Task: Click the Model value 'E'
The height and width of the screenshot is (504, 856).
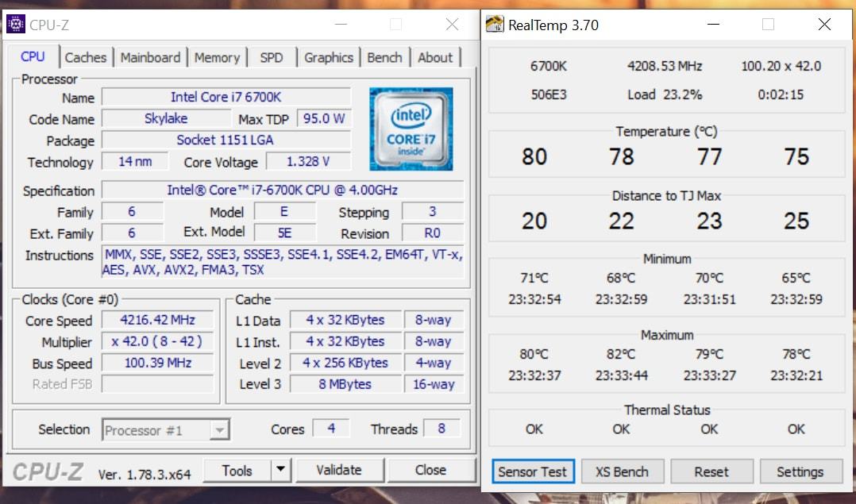Action: 284,212
